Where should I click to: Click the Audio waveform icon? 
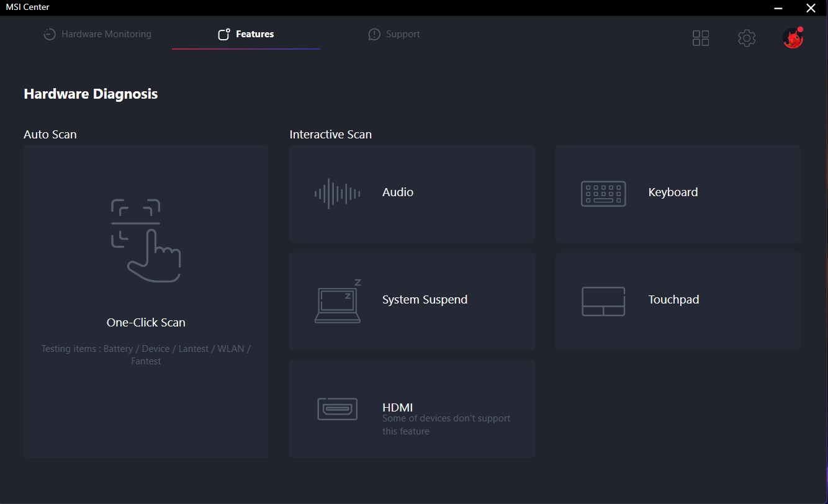[337, 194]
